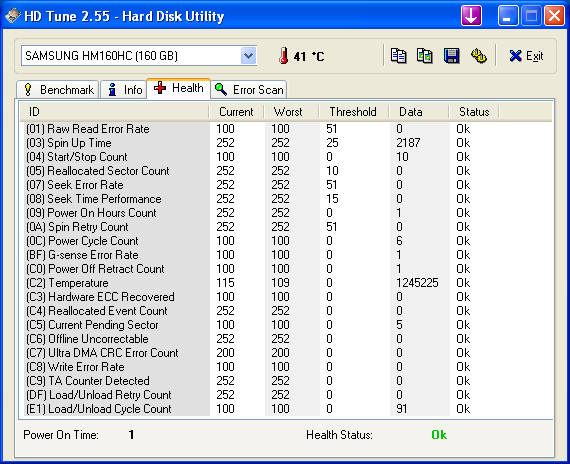Open the options wrench icon

[479, 56]
